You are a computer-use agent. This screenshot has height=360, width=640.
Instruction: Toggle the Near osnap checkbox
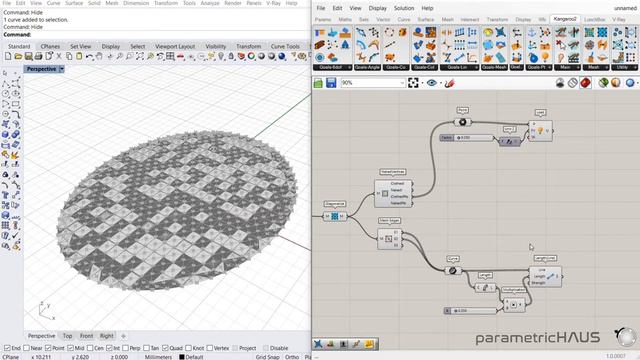(27, 348)
